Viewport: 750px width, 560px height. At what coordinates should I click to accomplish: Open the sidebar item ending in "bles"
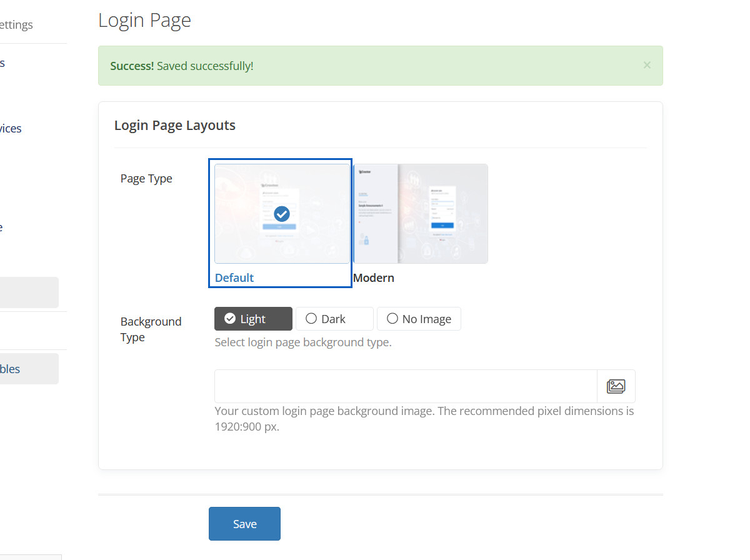coord(11,369)
